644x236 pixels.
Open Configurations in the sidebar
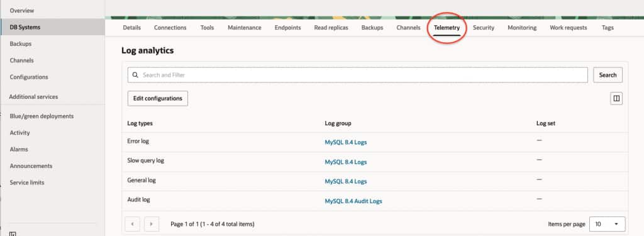coord(29,77)
